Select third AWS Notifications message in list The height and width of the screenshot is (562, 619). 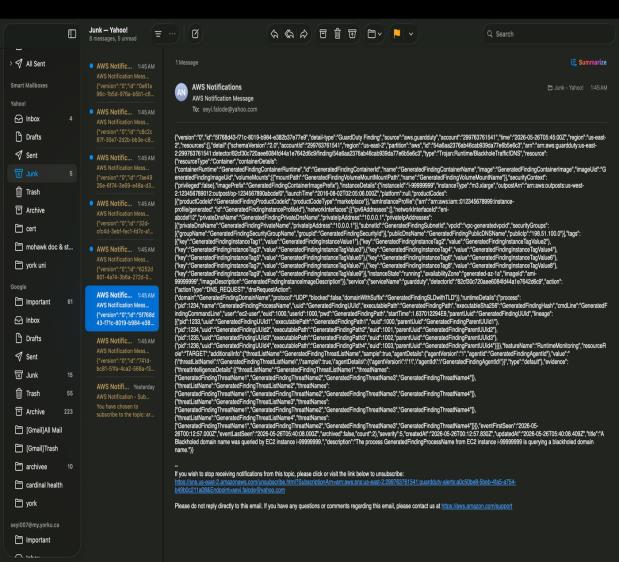(x=122, y=171)
